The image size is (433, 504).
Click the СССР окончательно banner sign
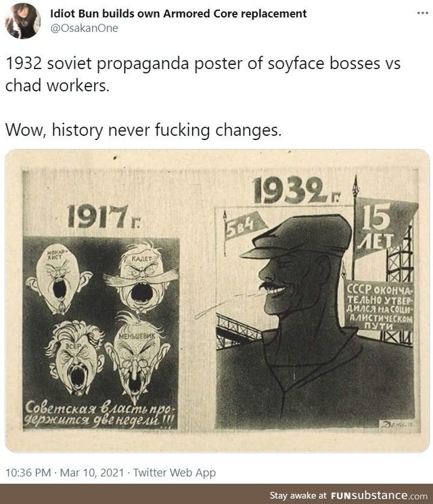380,304
